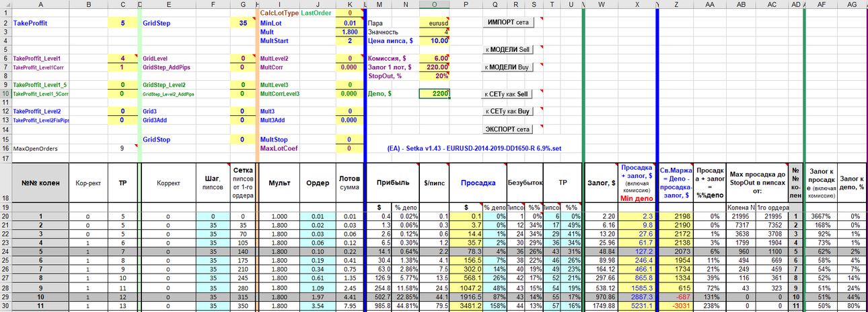The height and width of the screenshot is (312, 868).
Task: Click the ЭКСПОРТ сета button
Action: coord(507,129)
